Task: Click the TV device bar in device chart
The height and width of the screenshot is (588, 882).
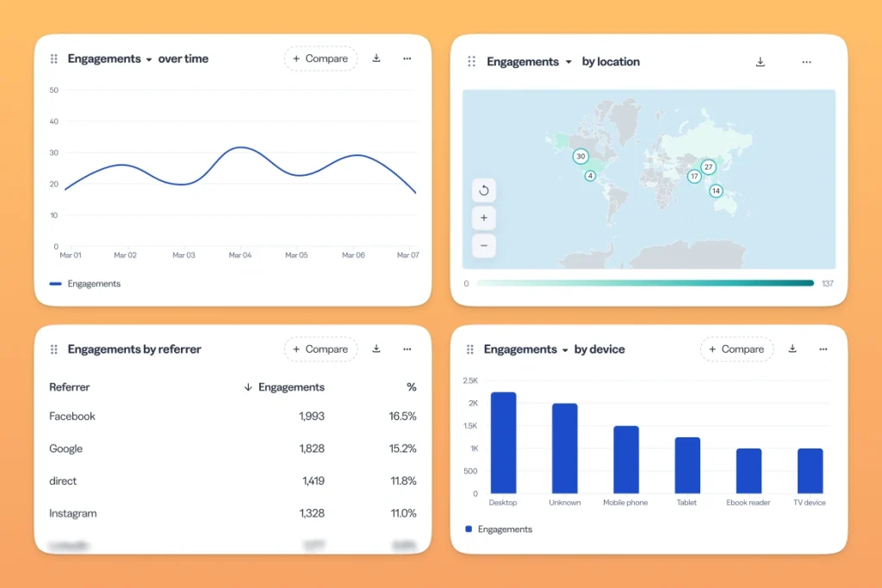Action: [x=810, y=471]
